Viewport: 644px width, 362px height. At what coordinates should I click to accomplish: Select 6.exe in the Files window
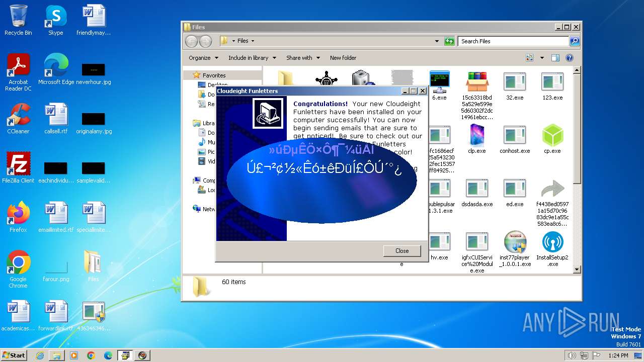tap(439, 85)
